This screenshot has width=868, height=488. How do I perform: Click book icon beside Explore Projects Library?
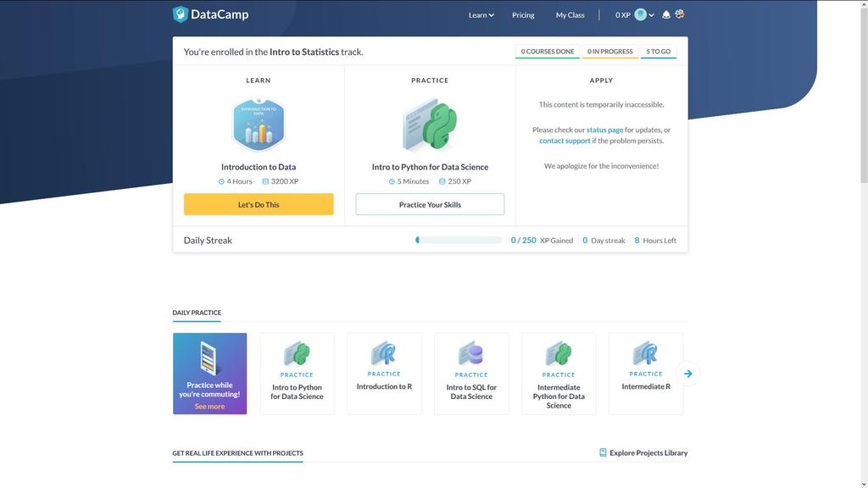pyautogui.click(x=603, y=452)
